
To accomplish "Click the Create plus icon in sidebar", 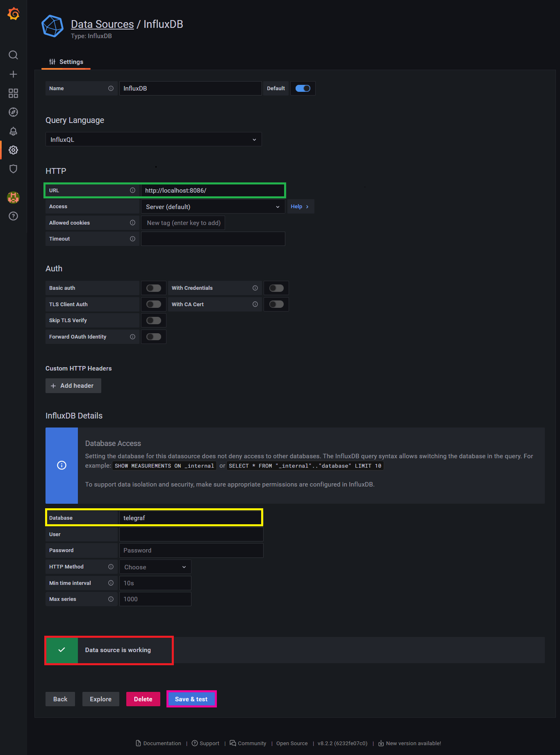I will click(13, 74).
